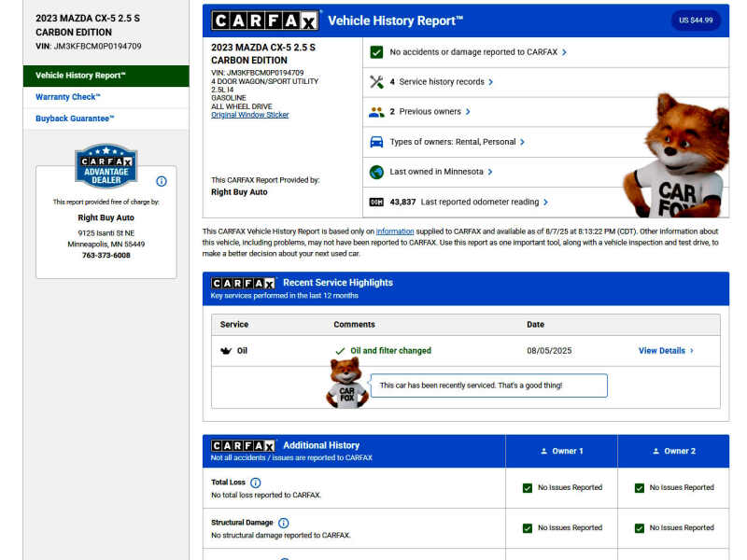Image resolution: width=747 pixels, height=560 pixels.
Task: Expand the Previous owners chevron
Action: tap(468, 112)
